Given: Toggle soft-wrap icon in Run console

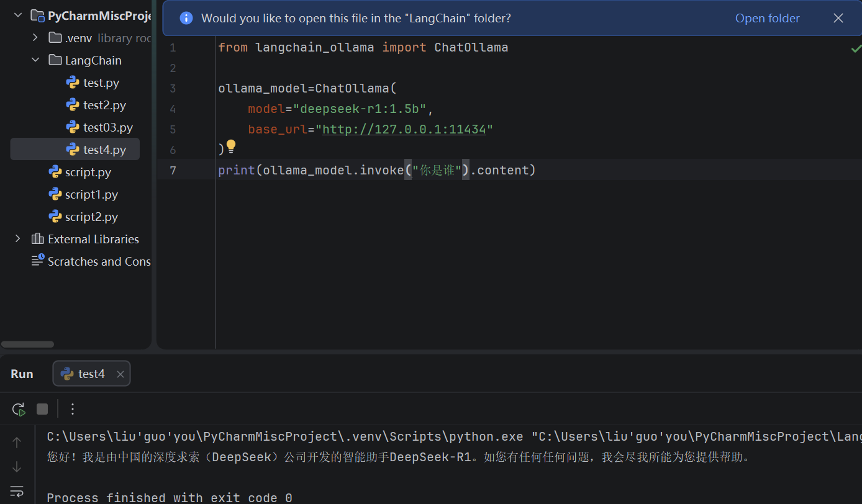Looking at the screenshot, I should 17,491.
